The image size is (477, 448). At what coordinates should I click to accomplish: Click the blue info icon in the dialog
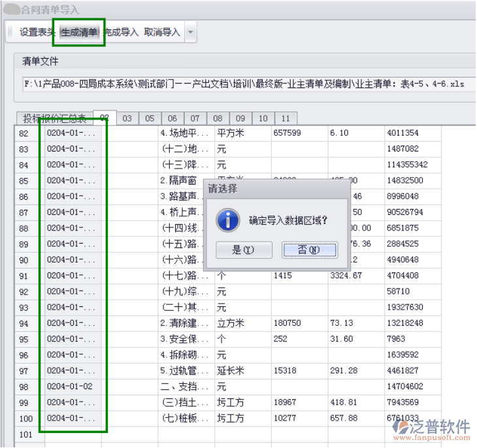[x=228, y=220]
